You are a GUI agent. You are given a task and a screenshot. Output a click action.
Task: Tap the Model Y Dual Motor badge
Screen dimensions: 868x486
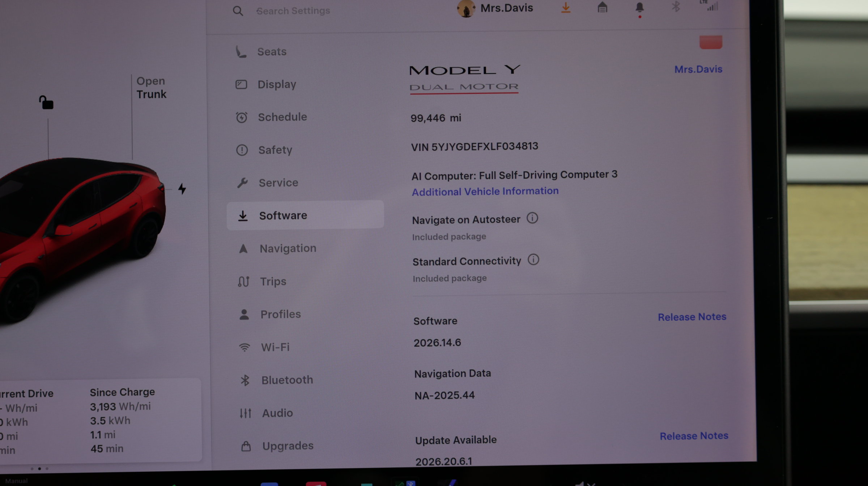click(465, 79)
